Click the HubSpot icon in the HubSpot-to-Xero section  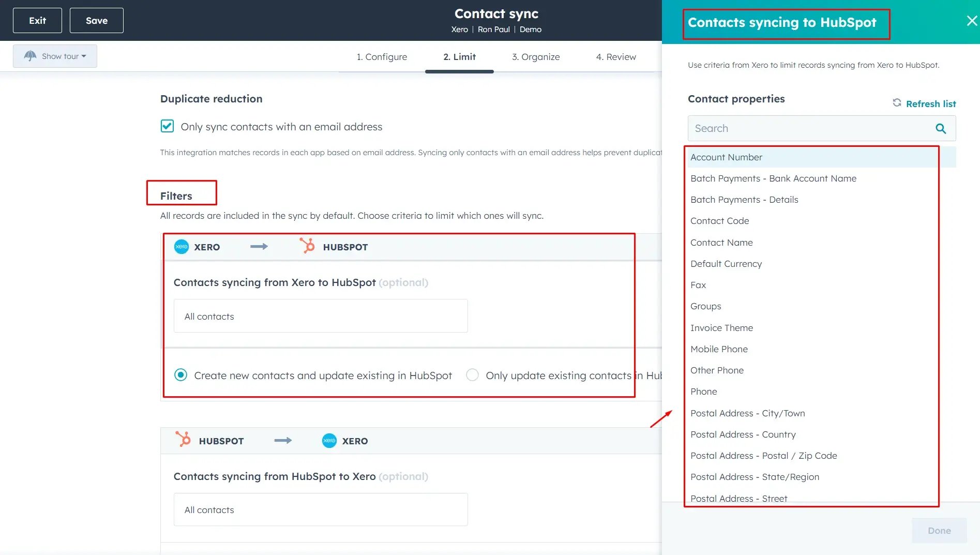[x=184, y=441]
